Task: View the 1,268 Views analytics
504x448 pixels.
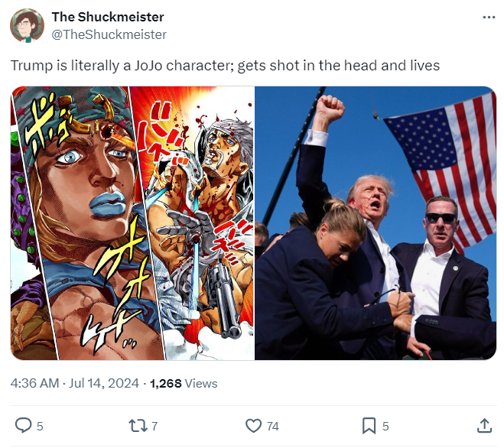Action: (184, 383)
